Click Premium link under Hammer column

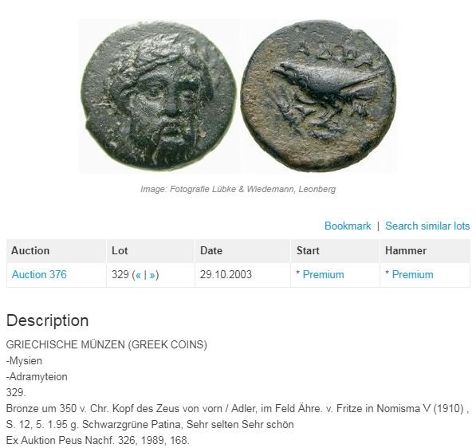412,275
